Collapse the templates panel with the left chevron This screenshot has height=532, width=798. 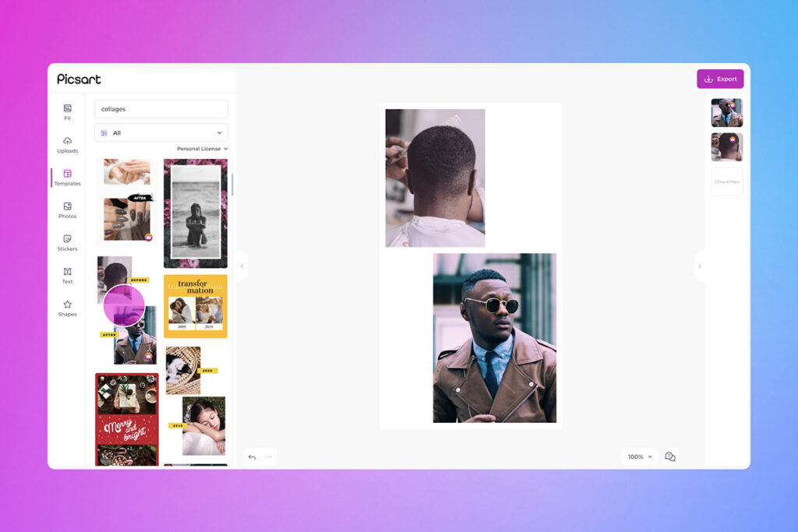point(242,266)
